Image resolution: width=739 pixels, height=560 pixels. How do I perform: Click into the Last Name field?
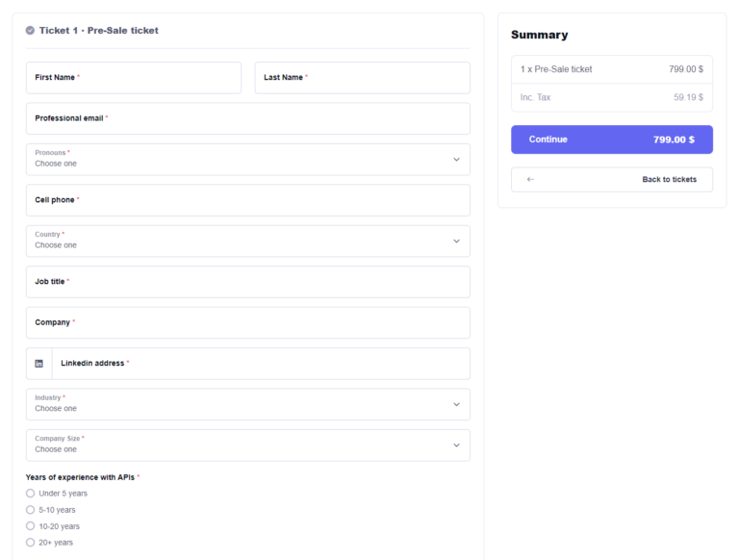click(x=362, y=78)
